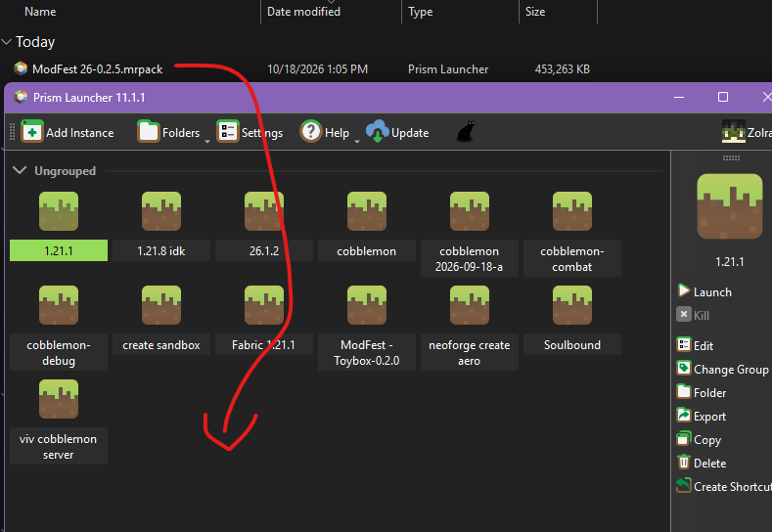
Task: Collapse the Today group in File Explorer
Action: [x=7, y=42]
